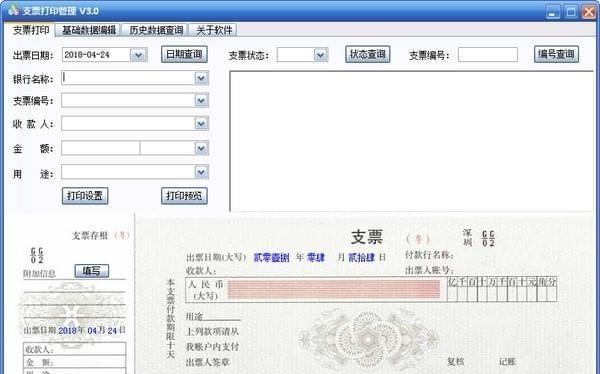
Task: Expand the 支票状态 dropdown
Action: (321, 55)
